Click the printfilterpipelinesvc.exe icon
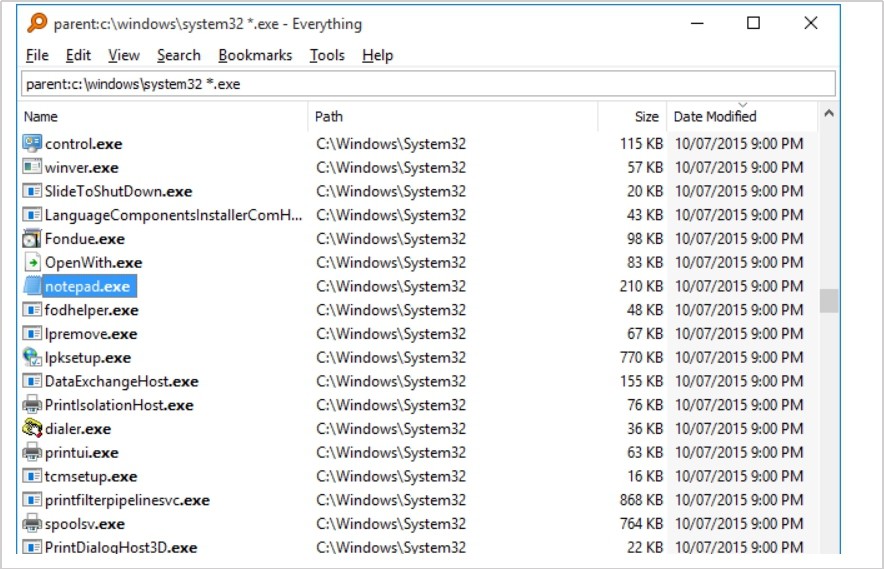This screenshot has height=569, width=884. tap(32, 499)
